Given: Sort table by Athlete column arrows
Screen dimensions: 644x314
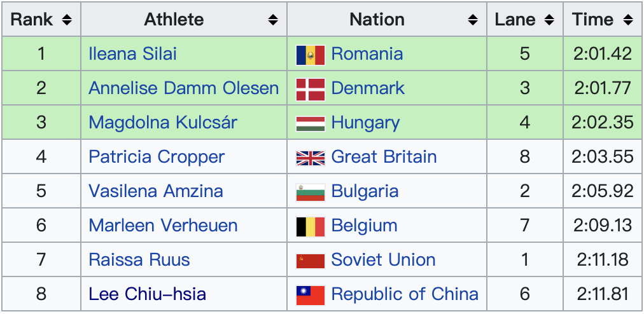Looking at the screenshot, I should (273, 20).
